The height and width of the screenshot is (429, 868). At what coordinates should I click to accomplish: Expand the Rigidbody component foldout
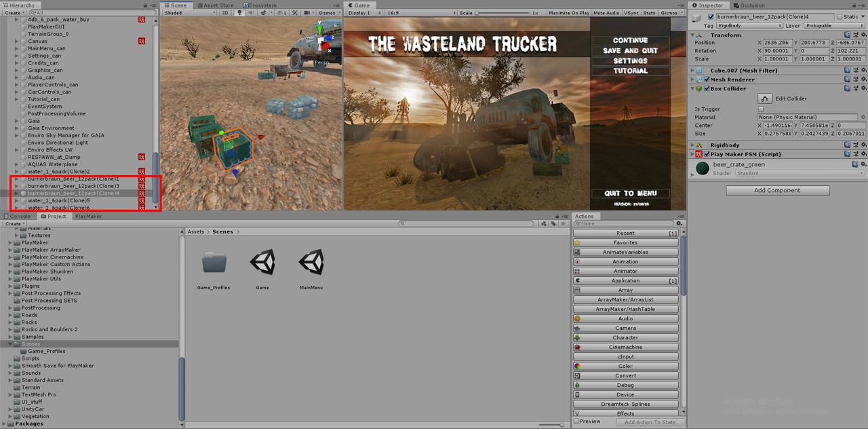[692, 145]
